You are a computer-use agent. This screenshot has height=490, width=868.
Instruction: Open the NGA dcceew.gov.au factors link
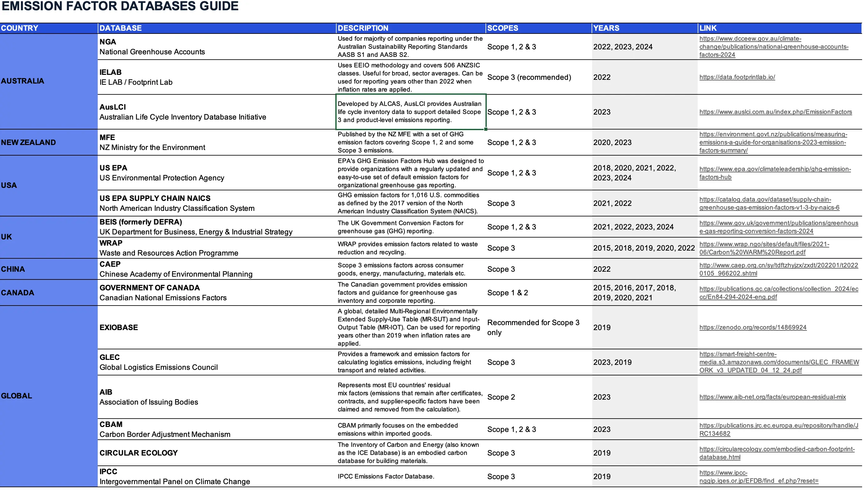[774, 47]
